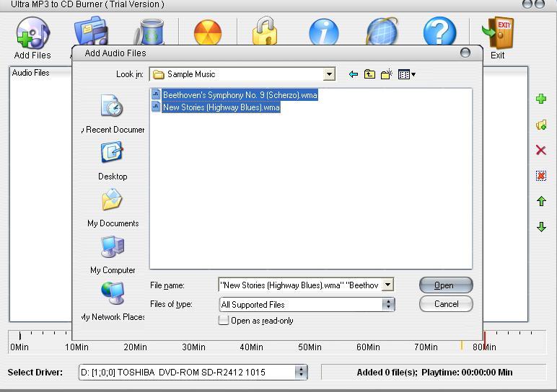Click the Cancel button
The width and height of the screenshot is (557, 392).
point(446,304)
